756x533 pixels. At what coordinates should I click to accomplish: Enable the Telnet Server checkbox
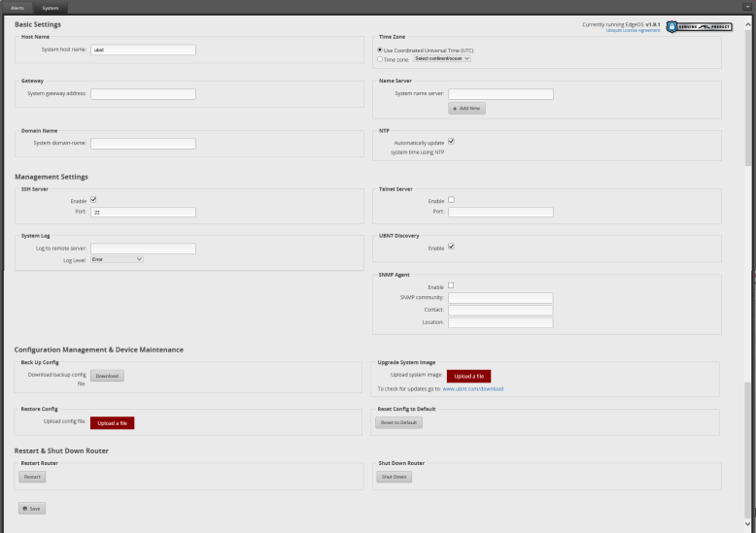coord(451,200)
